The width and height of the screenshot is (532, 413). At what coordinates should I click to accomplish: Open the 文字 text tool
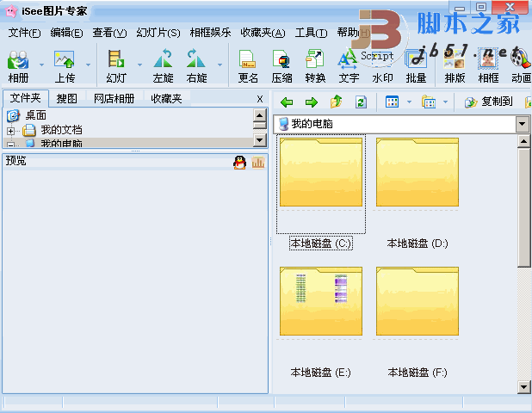pos(349,66)
